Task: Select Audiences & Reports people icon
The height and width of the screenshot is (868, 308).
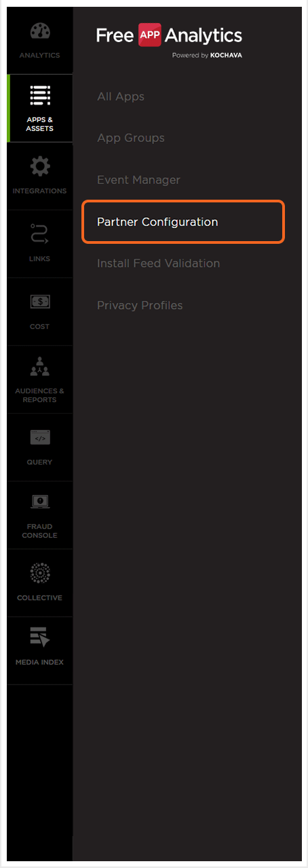Action: [40, 367]
